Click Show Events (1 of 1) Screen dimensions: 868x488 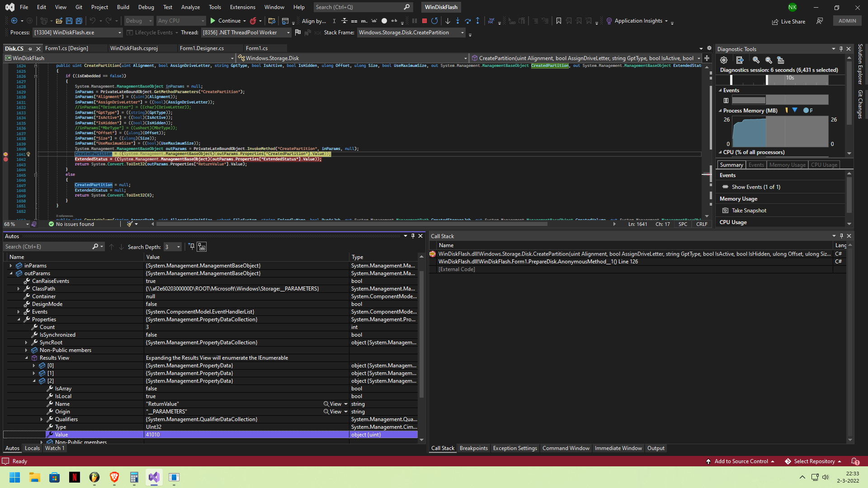755,187
